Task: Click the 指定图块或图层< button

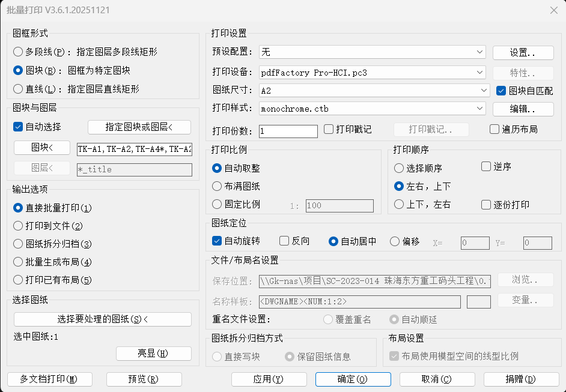Action: coord(139,127)
